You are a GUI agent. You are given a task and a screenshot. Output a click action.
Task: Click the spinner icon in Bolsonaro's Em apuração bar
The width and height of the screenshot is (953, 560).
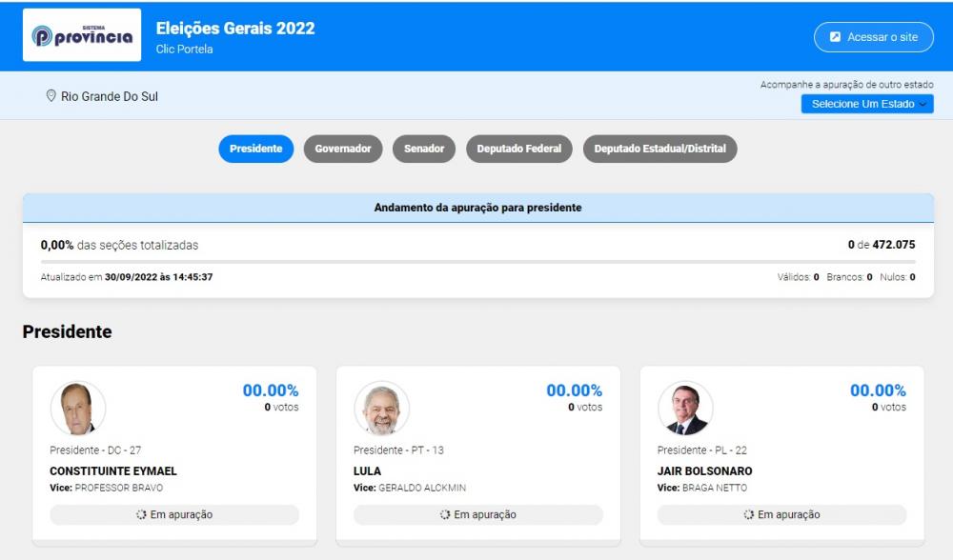point(749,514)
